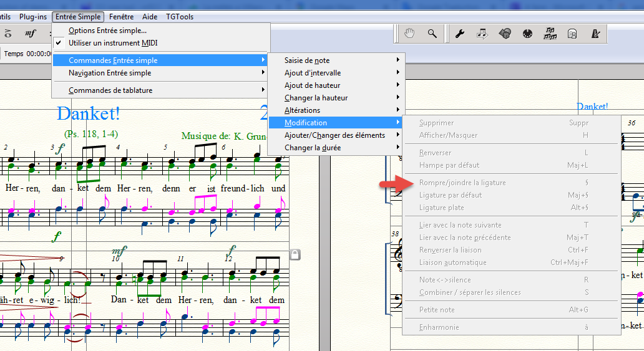Click the Graphics shapes tool icon
This screenshot has width=644, height=351.
pos(505,34)
